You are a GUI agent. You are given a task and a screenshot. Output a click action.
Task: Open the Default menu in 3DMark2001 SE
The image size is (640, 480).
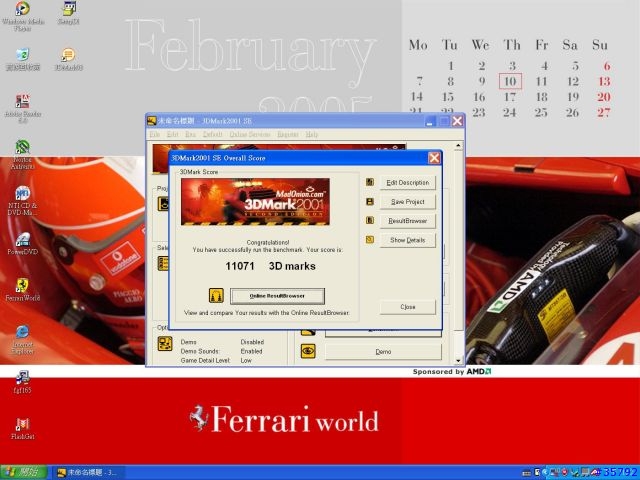point(212,134)
